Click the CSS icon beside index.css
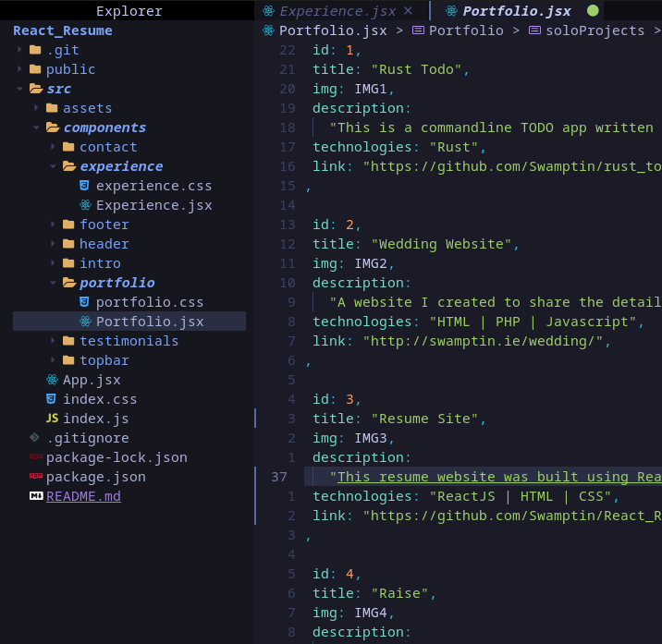The image size is (662, 644). tap(52, 399)
